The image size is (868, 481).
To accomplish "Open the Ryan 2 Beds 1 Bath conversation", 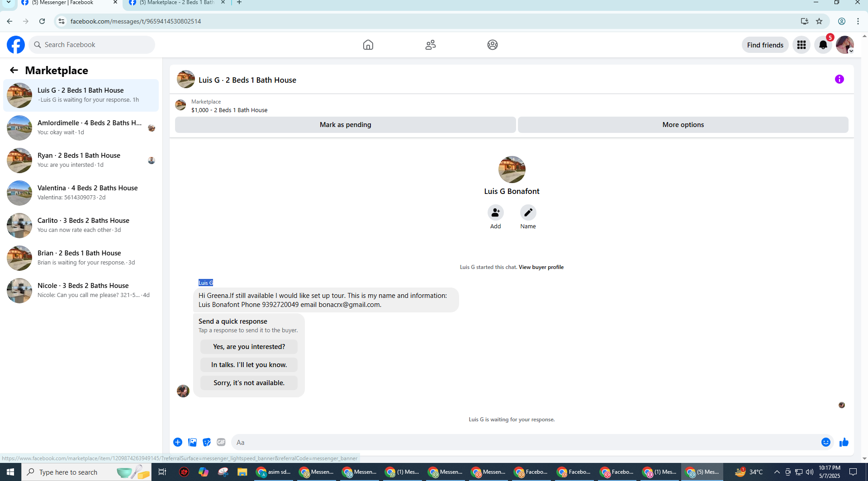I will point(81,160).
